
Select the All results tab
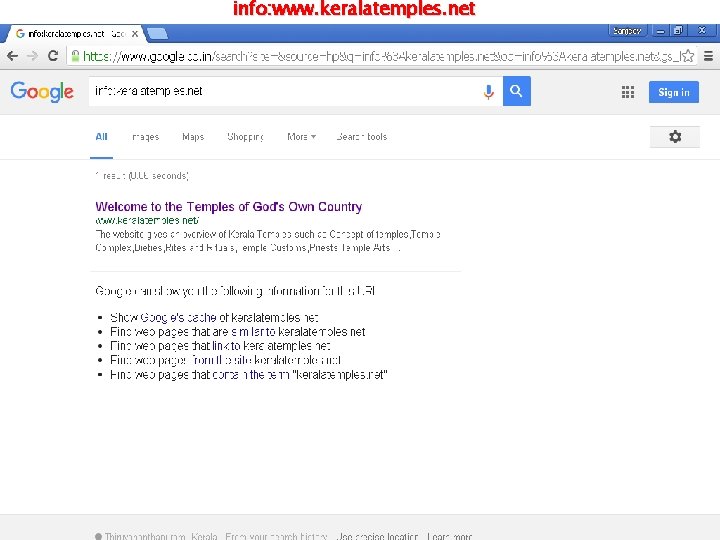(x=101, y=137)
